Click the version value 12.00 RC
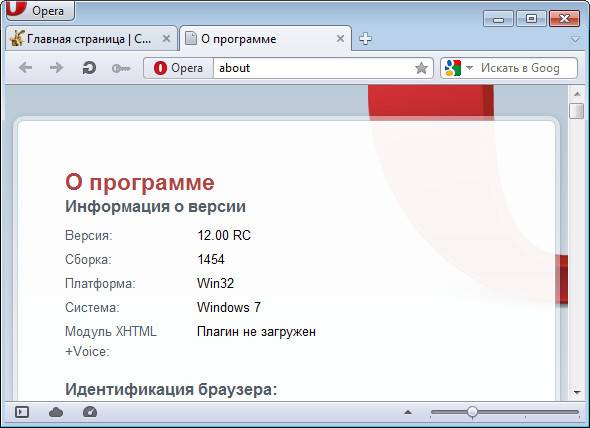The width and height of the screenshot is (590, 428). [x=224, y=235]
